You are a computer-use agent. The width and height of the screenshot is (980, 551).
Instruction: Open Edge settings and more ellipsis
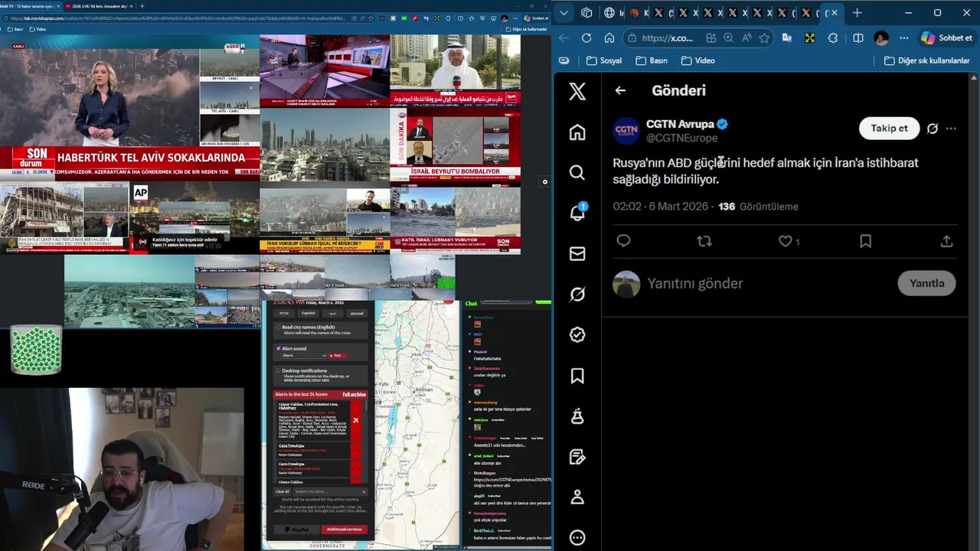tap(904, 37)
